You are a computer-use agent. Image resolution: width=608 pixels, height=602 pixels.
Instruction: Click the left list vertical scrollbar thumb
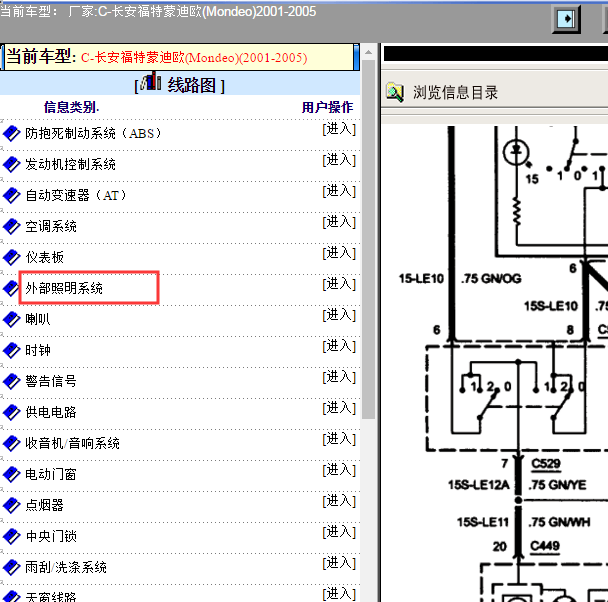(368, 239)
